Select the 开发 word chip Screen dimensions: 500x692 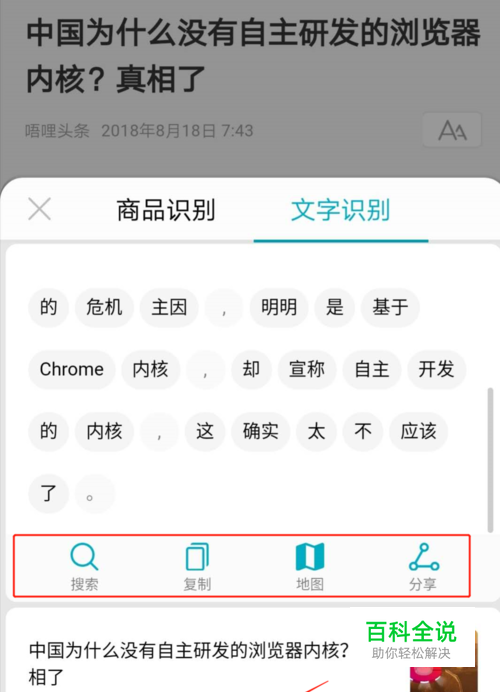(x=436, y=369)
